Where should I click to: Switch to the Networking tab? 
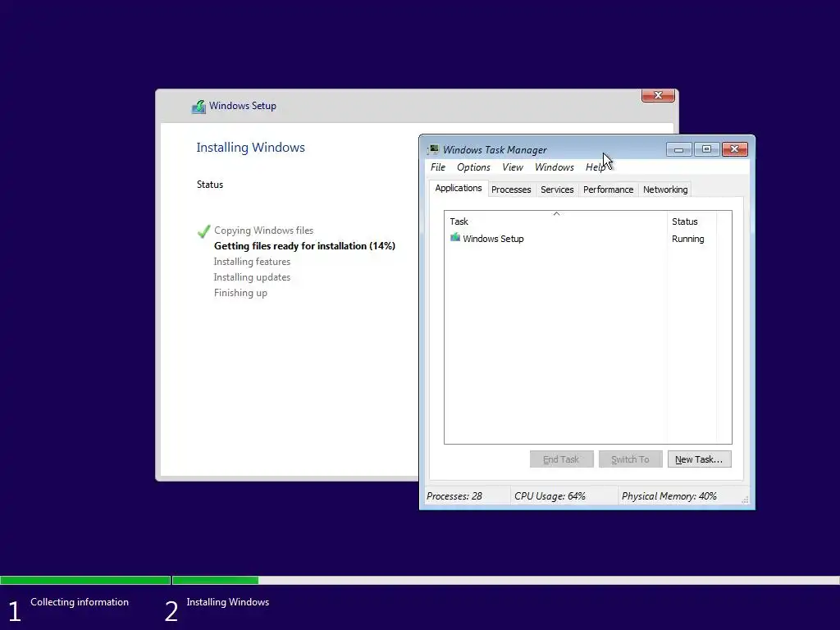point(664,189)
